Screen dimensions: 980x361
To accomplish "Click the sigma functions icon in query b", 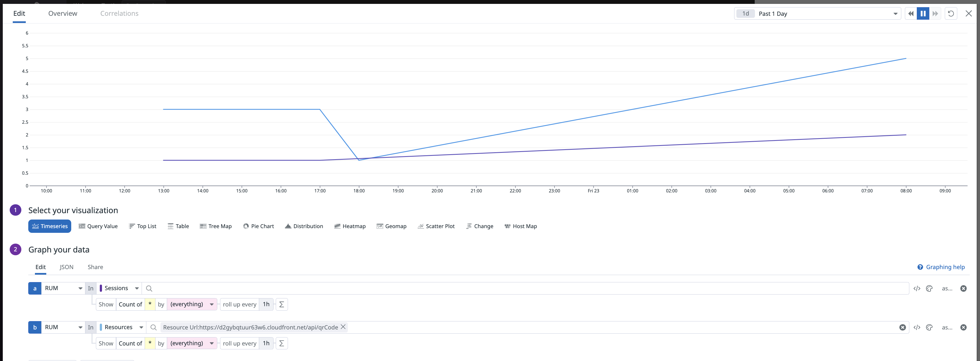I will coord(282,344).
